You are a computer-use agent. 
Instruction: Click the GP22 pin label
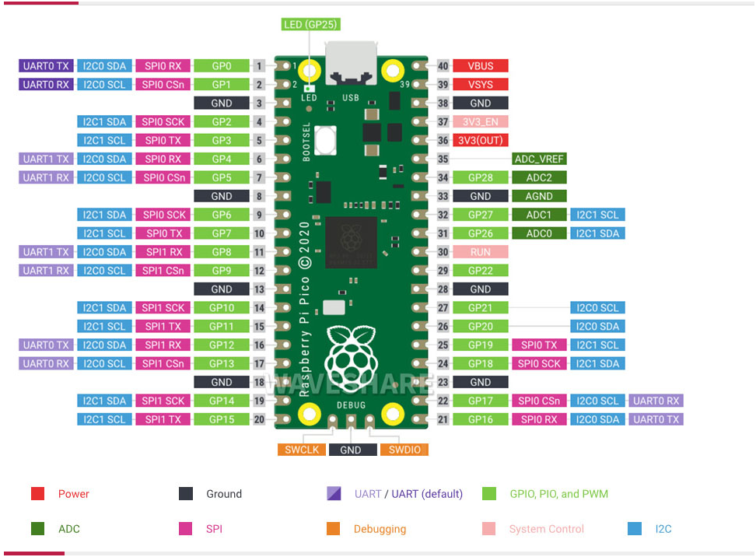click(x=481, y=271)
